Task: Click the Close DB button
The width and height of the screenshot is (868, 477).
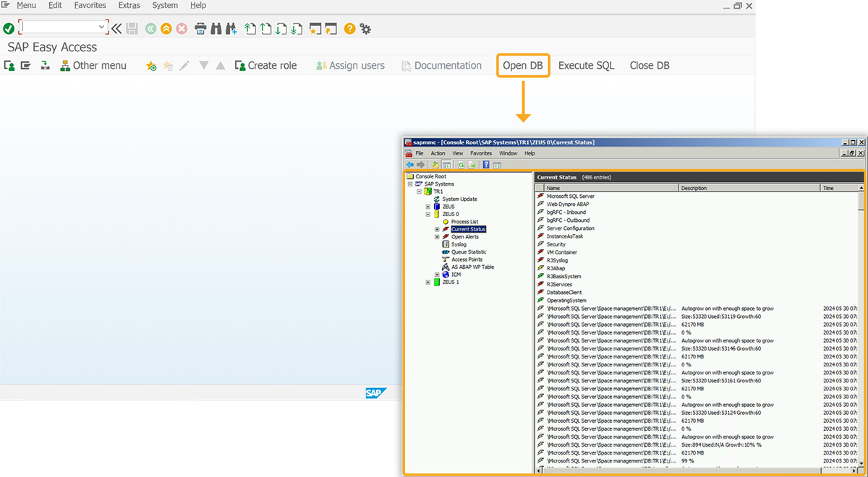Action: [650, 66]
